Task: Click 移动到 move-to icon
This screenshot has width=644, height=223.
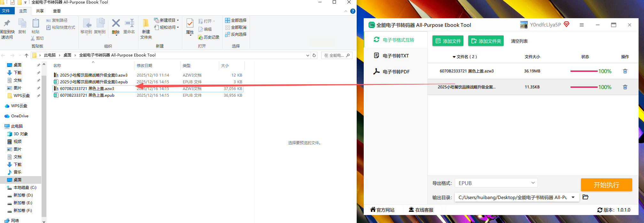Action: [86, 24]
